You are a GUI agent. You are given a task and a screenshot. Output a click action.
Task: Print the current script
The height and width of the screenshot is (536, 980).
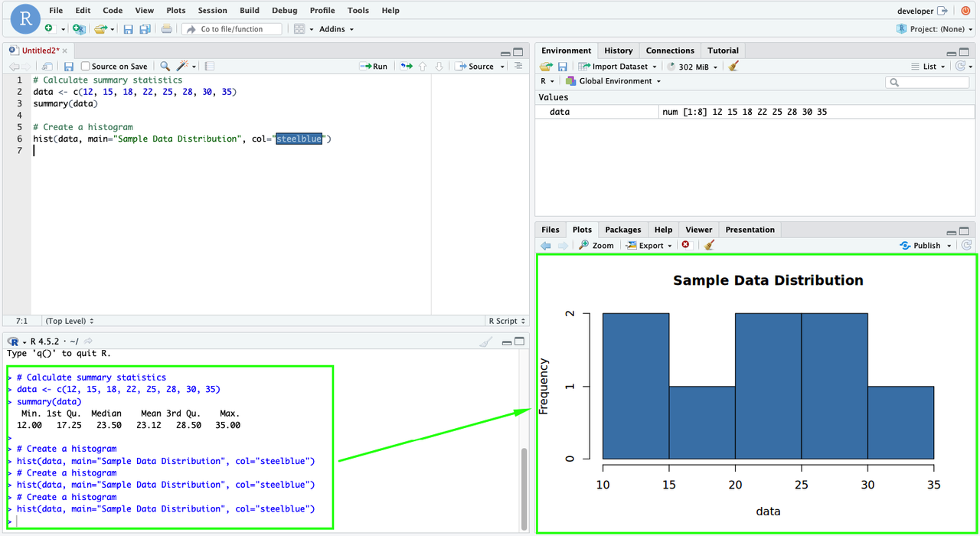coord(168,28)
